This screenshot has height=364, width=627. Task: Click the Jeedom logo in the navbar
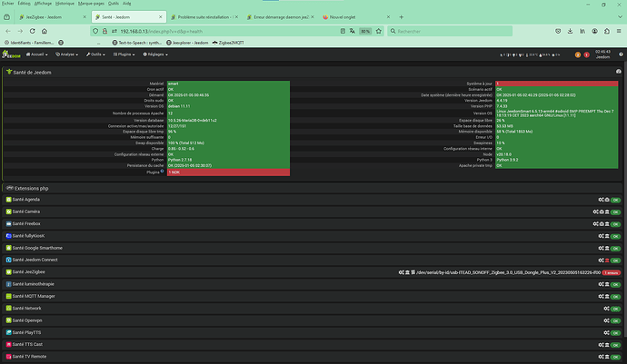[x=11, y=54]
